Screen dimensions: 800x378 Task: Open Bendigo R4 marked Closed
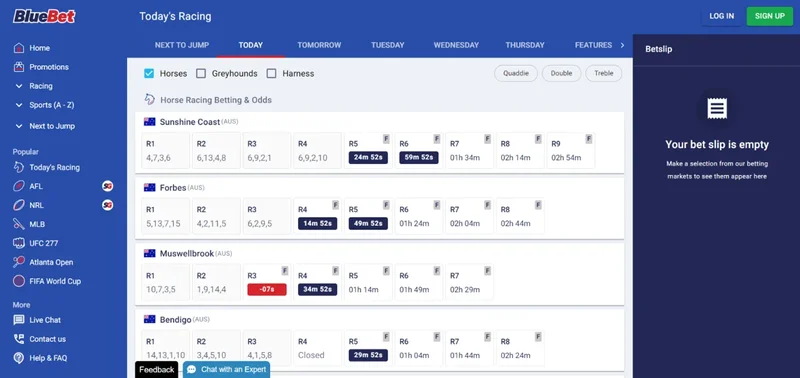(318, 348)
